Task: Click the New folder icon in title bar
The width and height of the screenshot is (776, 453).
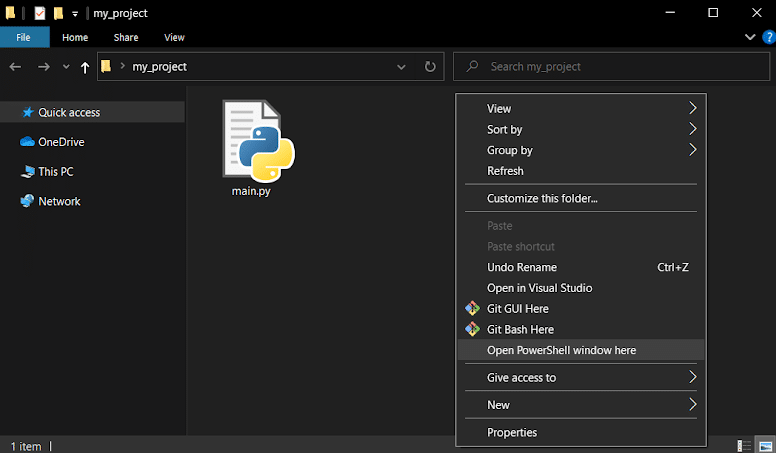Action: pyautogui.click(x=58, y=13)
